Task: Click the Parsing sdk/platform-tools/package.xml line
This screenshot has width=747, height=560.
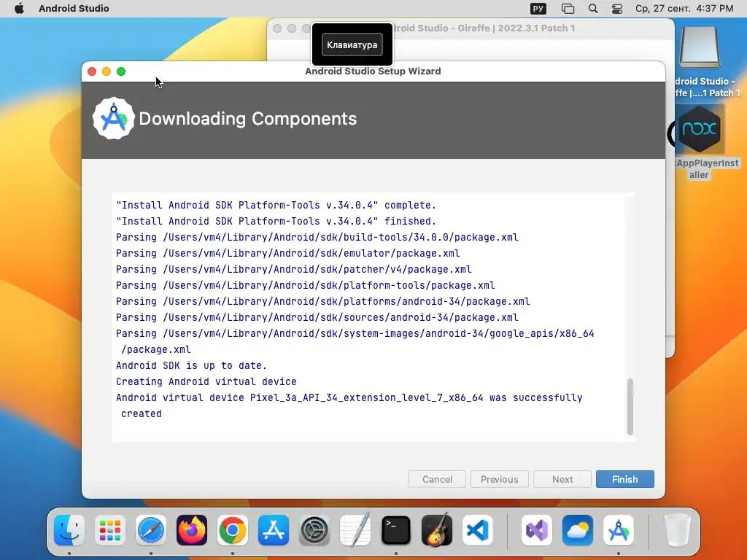Action: 306,285
